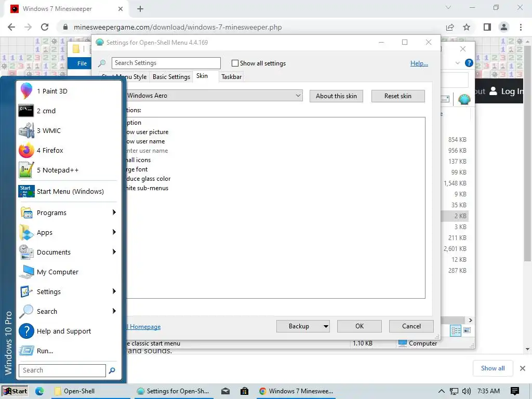
Task: Launch cmd from the start menu list
Action: pos(68,111)
